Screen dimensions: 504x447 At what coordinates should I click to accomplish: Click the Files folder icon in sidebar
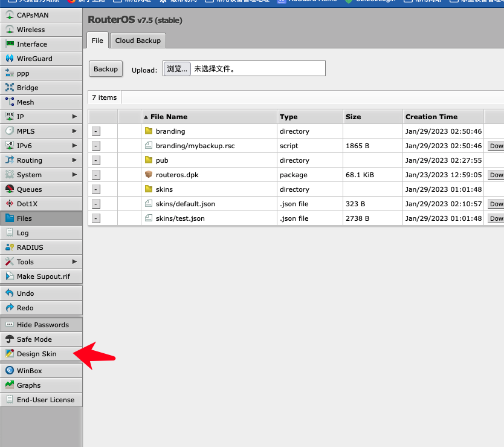(10, 218)
